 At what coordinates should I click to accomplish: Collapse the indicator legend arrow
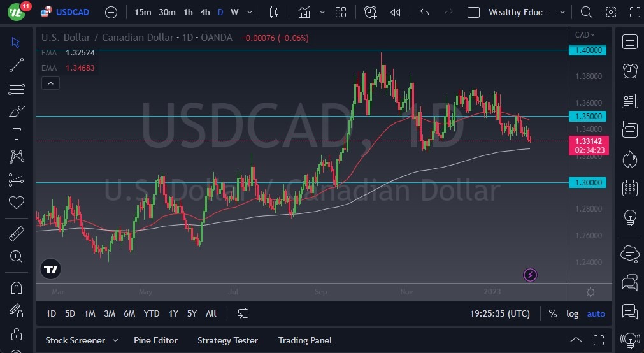coord(50,83)
